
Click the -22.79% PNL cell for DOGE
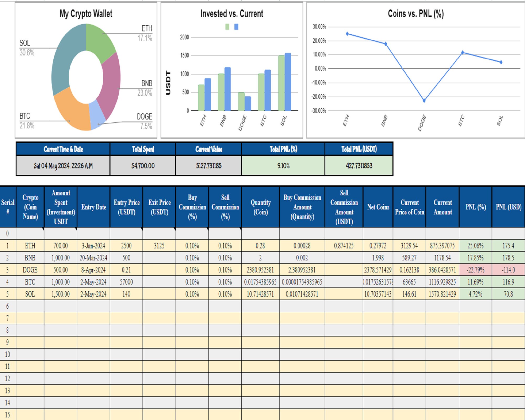click(x=476, y=270)
